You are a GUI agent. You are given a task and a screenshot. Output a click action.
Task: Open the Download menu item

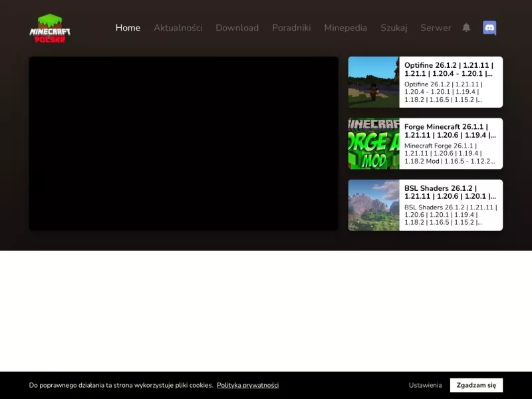[237, 28]
